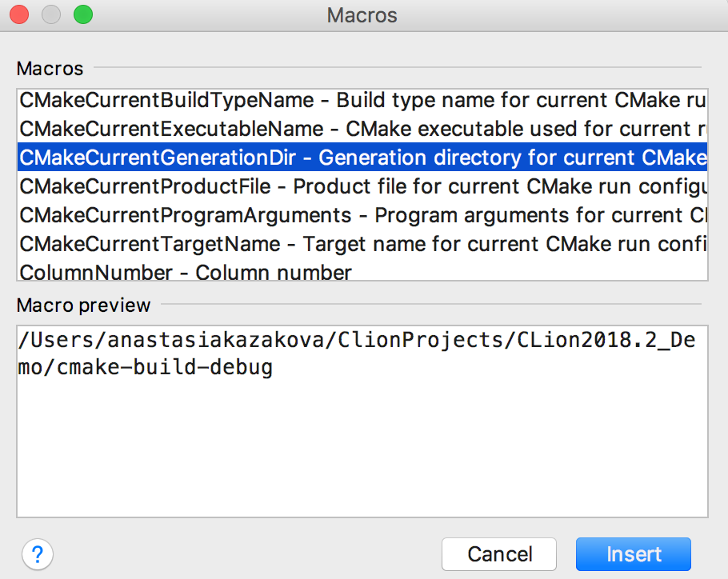This screenshot has width=728, height=579.
Task: Click the Insert button
Action: pyautogui.click(x=633, y=554)
